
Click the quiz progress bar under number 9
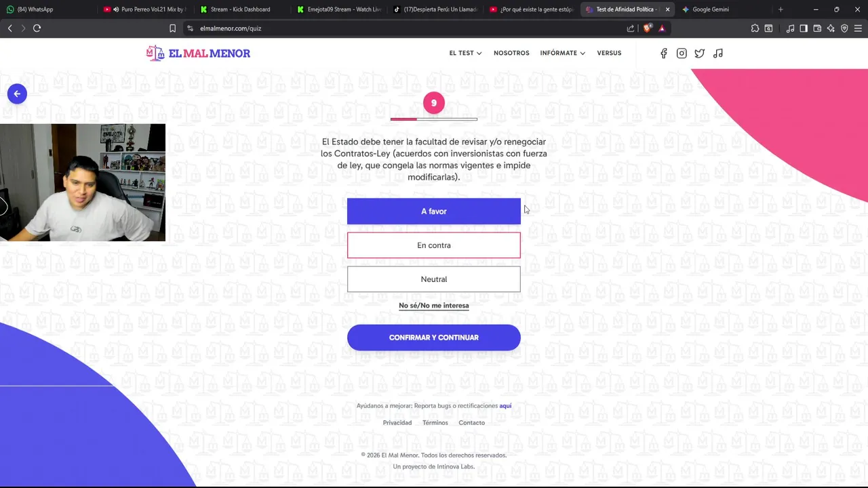(434, 119)
